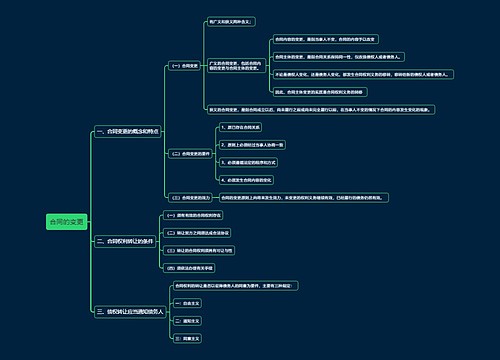The height and width of the screenshot is (360, 500).
Task: Choose the 二：通知主义 node
Action: [187, 321]
